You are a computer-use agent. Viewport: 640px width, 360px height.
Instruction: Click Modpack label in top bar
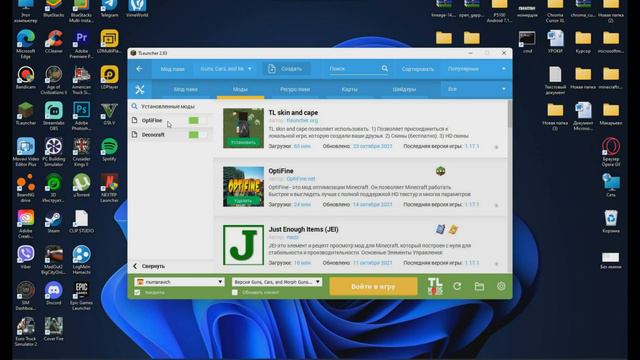pyautogui.click(x=172, y=69)
